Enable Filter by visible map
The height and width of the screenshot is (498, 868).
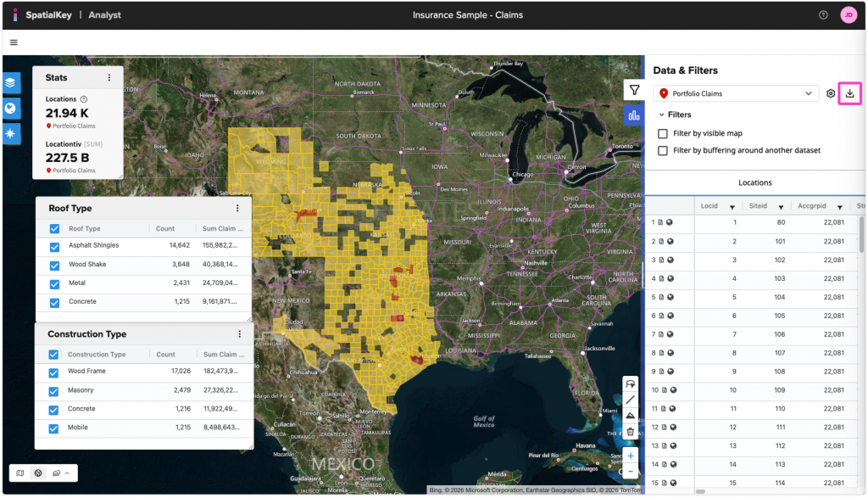point(662,132)
